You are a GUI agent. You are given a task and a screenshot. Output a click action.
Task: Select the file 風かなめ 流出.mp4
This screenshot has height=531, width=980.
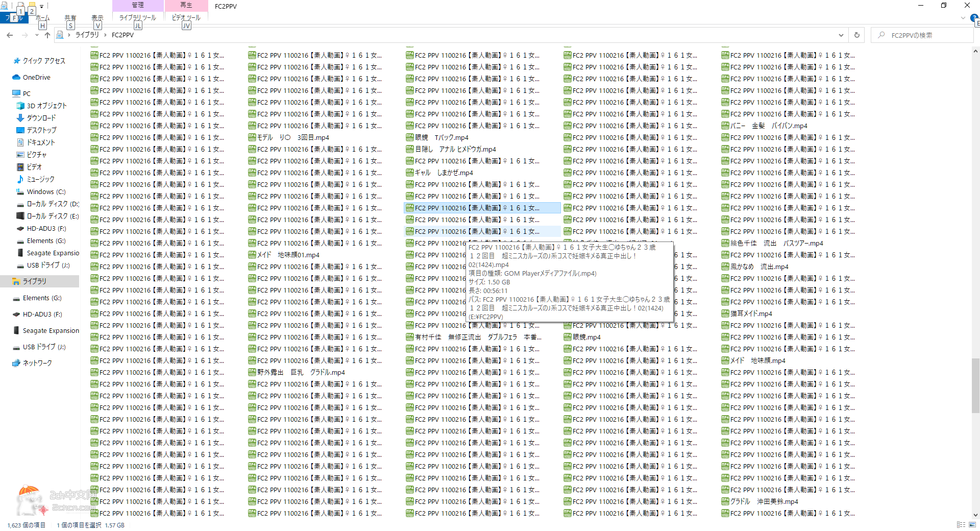(755, 267)
